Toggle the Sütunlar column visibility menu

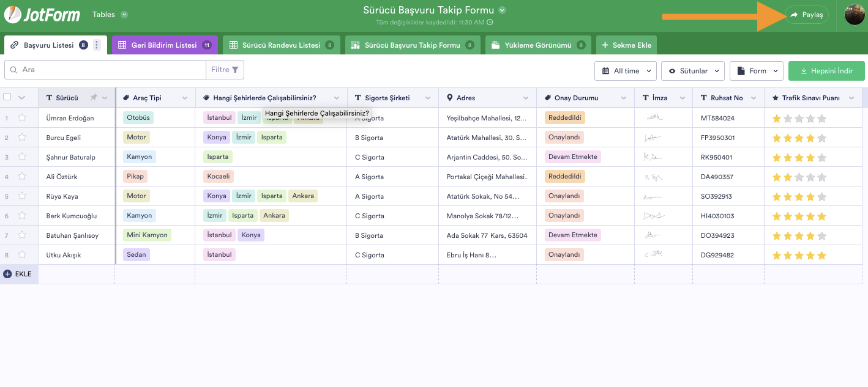pyautogui.click(x=692, y=71)
